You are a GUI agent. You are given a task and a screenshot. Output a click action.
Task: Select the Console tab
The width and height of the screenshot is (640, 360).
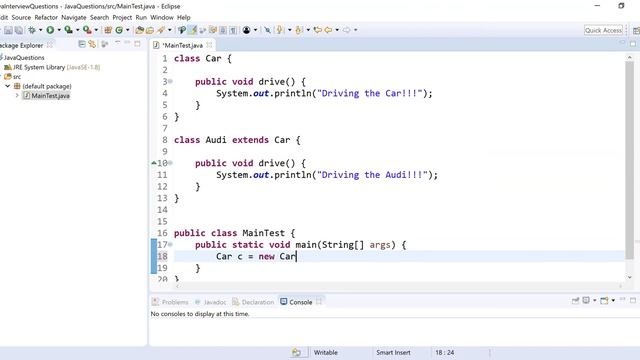pyautogui.click(x=296, y=302)
